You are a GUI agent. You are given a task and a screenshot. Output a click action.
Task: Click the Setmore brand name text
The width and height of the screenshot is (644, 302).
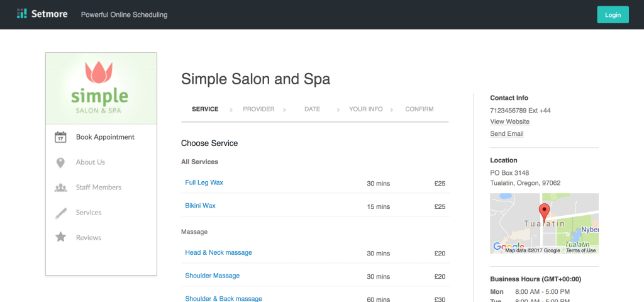pyautogui.click(x=49, y=14)
